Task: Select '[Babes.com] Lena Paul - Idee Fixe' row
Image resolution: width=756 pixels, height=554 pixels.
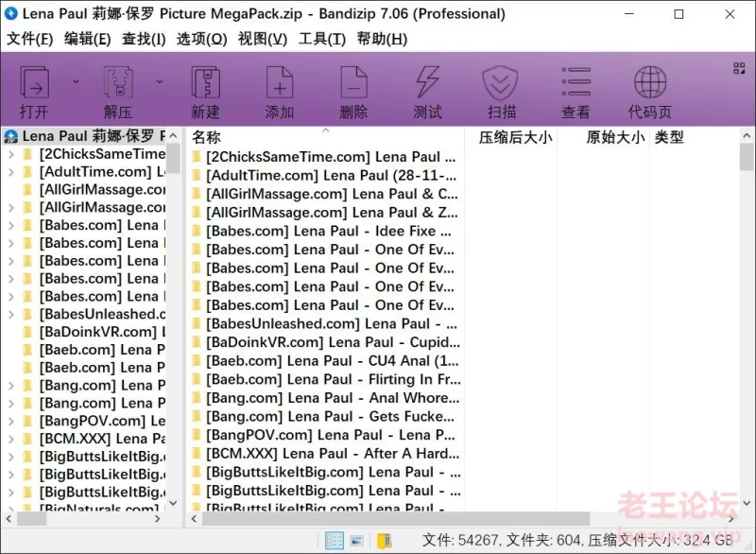Action: coord(325,231)
